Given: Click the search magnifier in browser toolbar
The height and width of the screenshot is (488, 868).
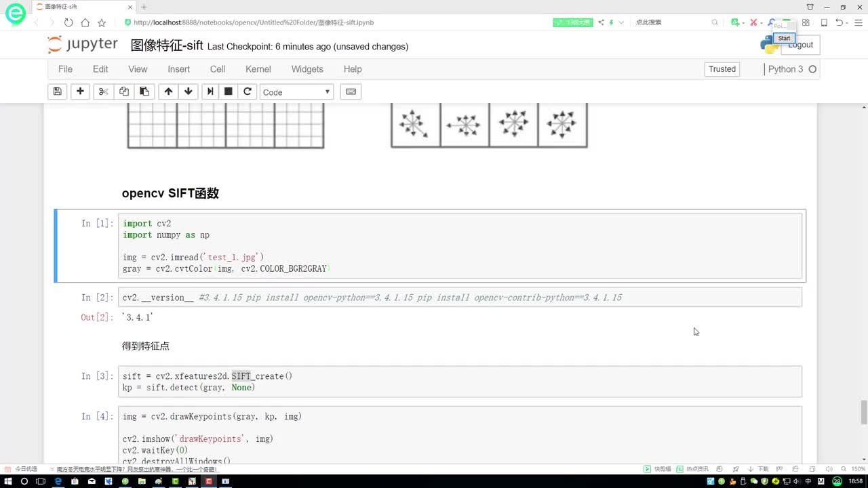Looking at the screenshot, I should [715, 22].
